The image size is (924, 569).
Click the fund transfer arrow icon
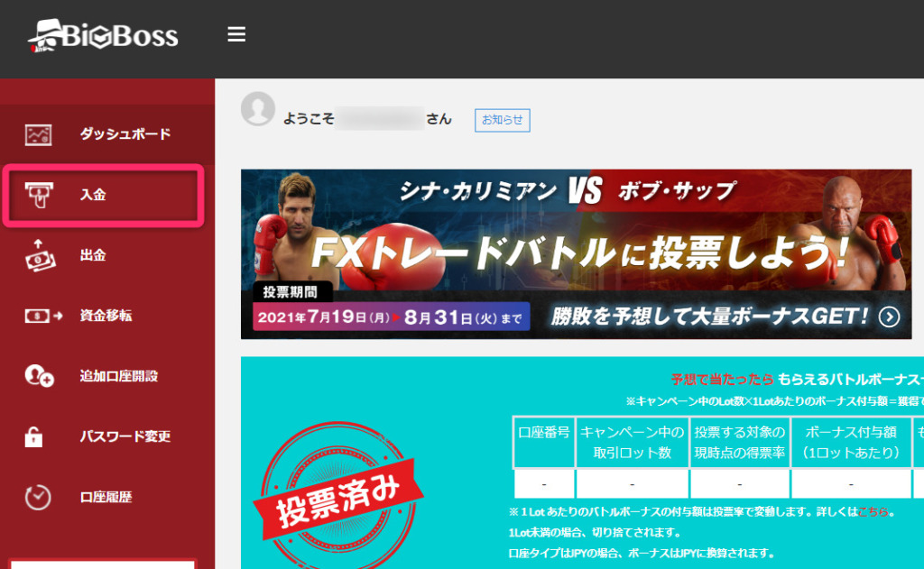pos(43,316)
